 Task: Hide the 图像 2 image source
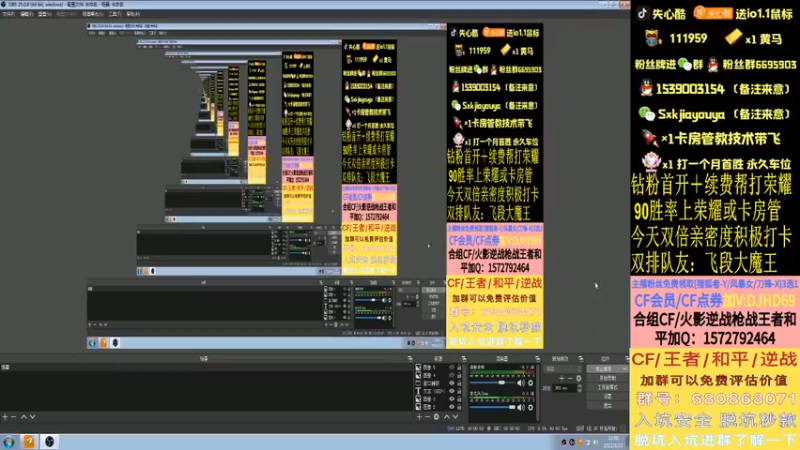pyautogui.click(x=451, y=407)
